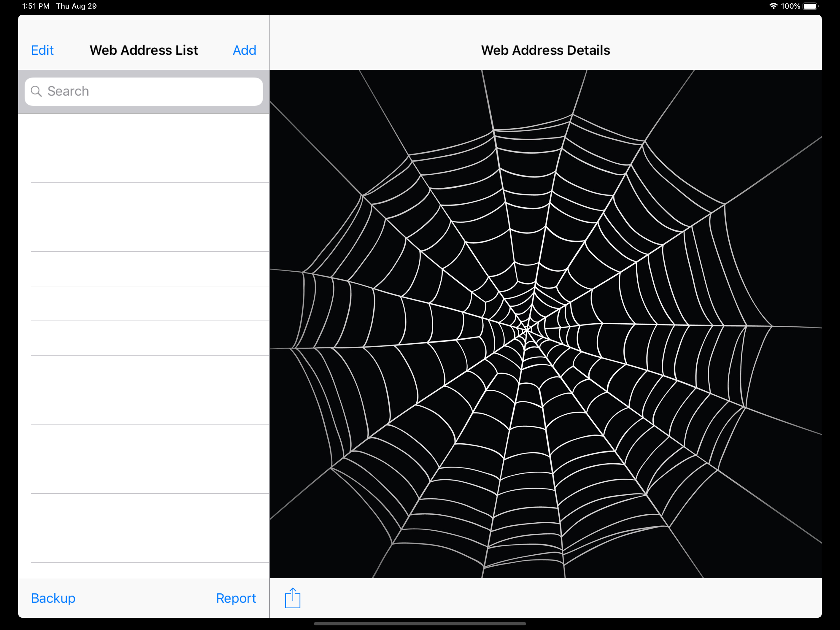This screenshot has width=840, height=630.
Task: Focus the Search input field
Action: 152,92
